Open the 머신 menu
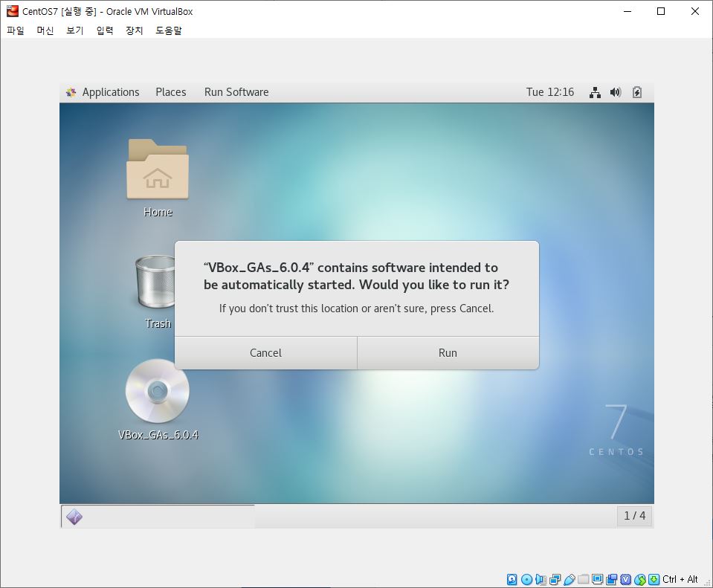Screen dimensions: 713x588 pos(45,30)
